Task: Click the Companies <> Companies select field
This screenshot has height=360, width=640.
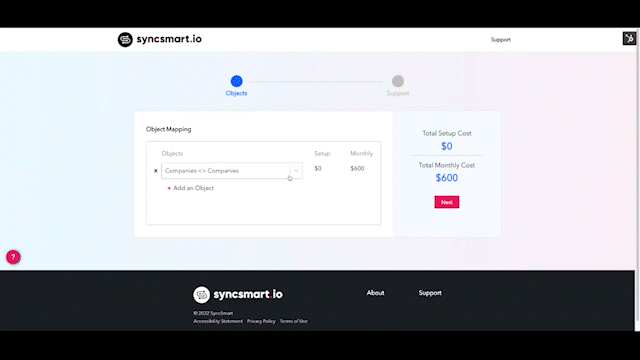Action: click(232, 171)
